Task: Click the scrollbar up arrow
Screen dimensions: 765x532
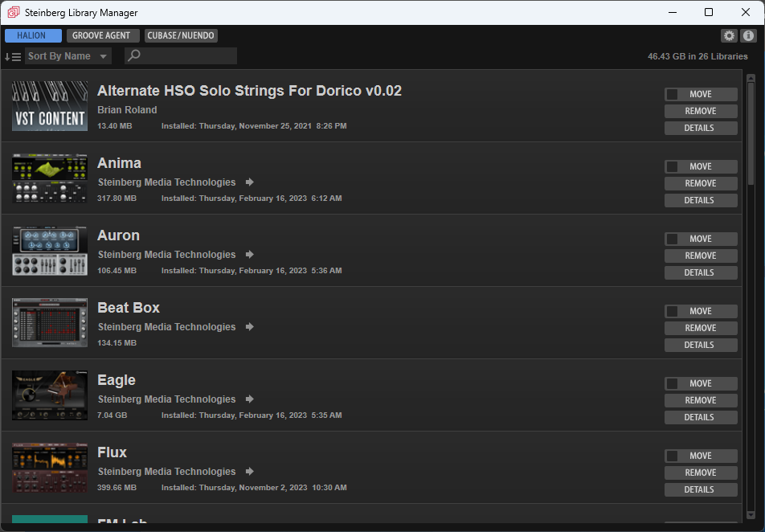Action: (751, 78)
